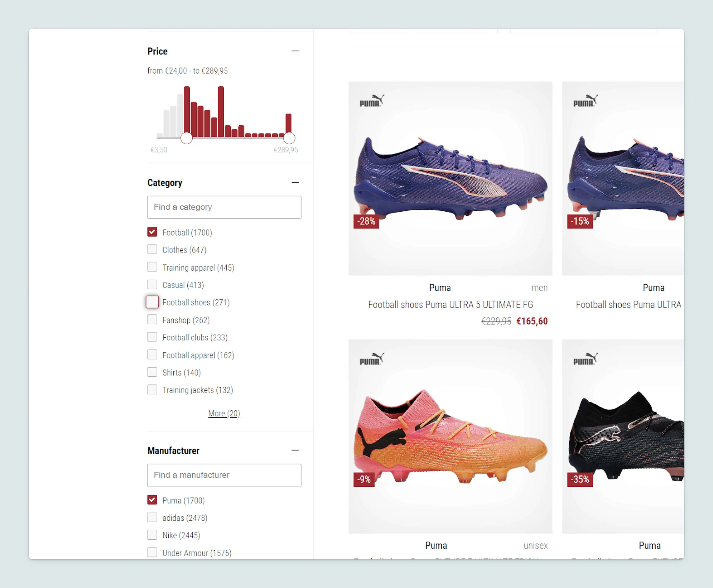Show More (20) categories link

[x=224, y=414]
